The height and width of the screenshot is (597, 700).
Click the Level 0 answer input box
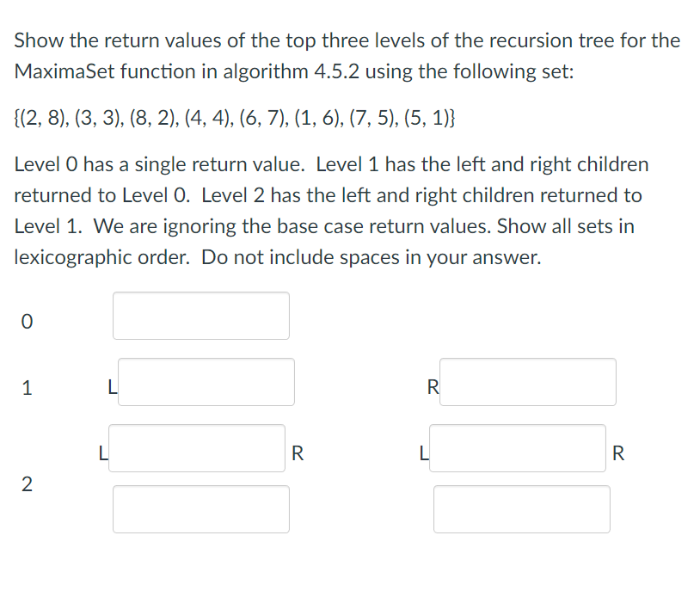[200, 316]
